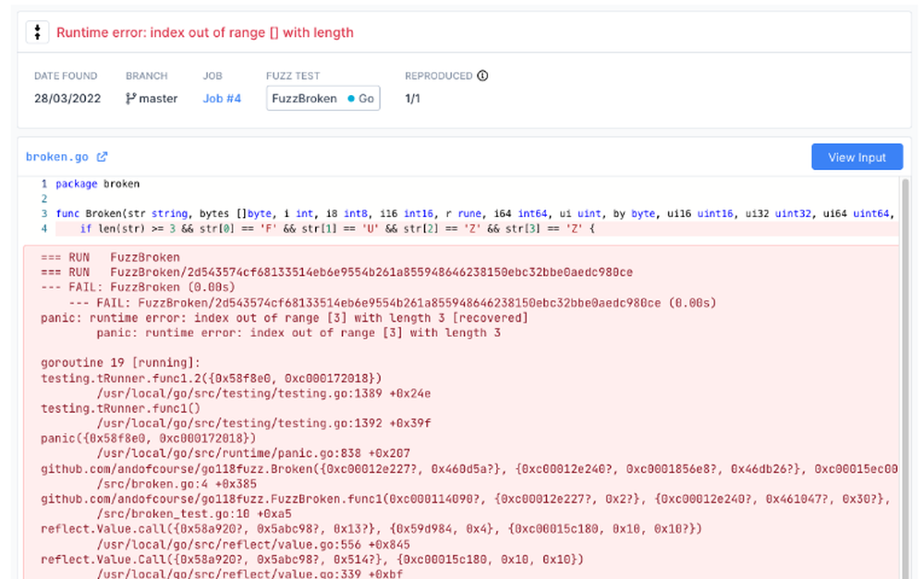Viewport: 924px width, 579px height.
Task: Click the FuzzBroken Go fuzz test badge
Action: (x=322, y=99)
